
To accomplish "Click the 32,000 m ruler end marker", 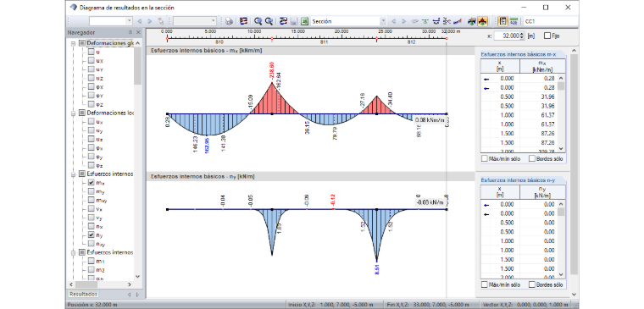I will click(x=447, y=39).
